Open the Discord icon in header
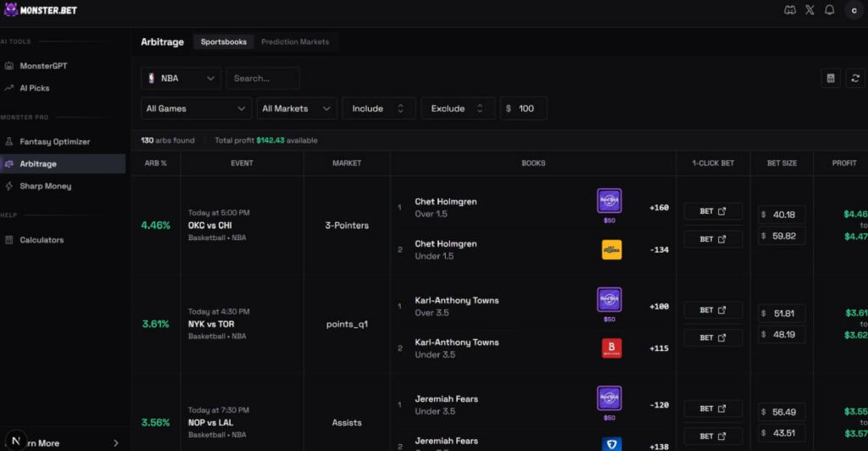Screen dimensions: 868x451 pyautogui.click(x=790, y=10)
